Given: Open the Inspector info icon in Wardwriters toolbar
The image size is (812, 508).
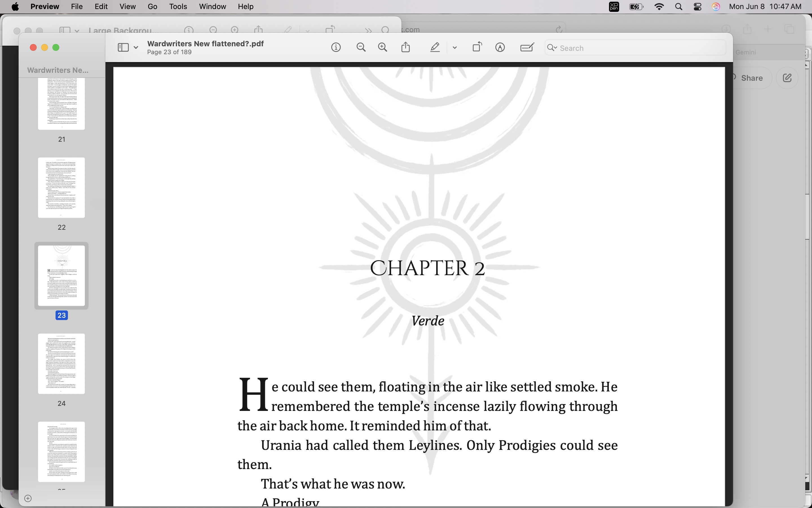Looking at the screenshot, I should (x=336, y=48).
